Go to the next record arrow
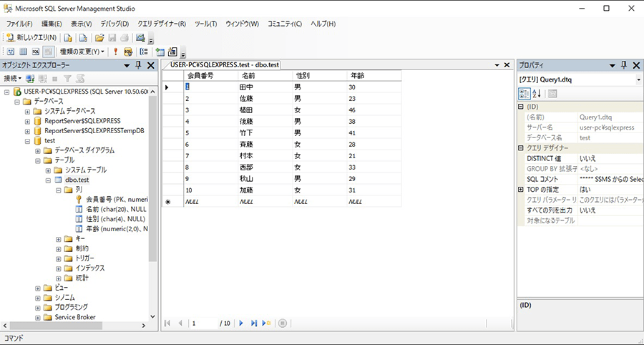 (241, 324)
